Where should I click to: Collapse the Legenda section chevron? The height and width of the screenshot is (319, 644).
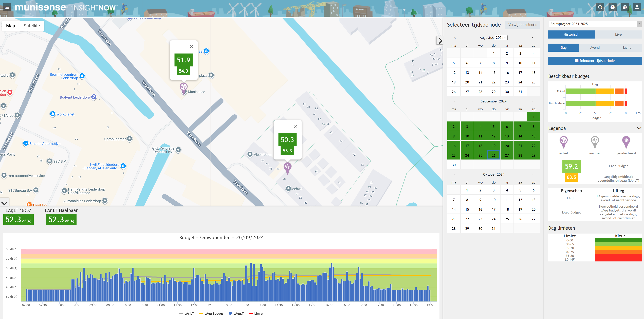click(639, 128)
